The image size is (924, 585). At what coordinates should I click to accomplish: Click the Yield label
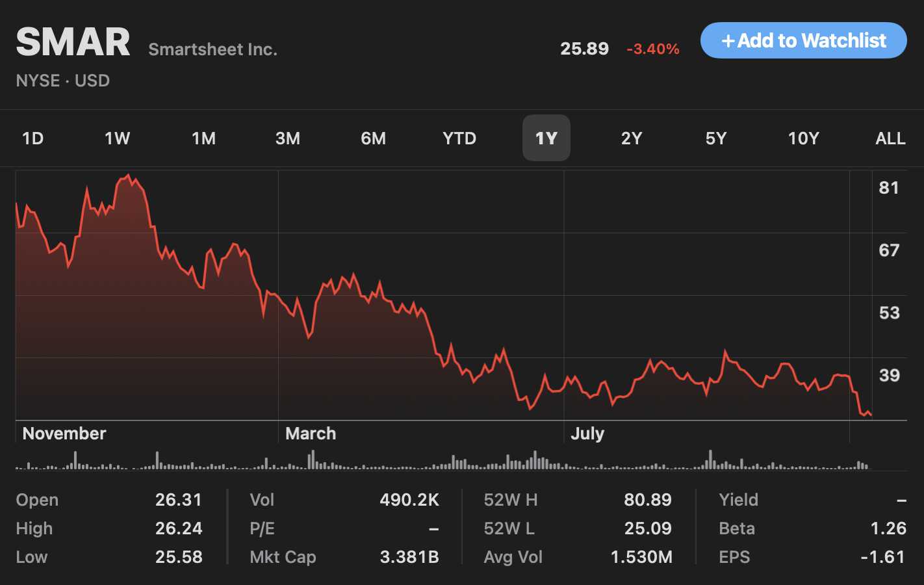click(738, 500)
